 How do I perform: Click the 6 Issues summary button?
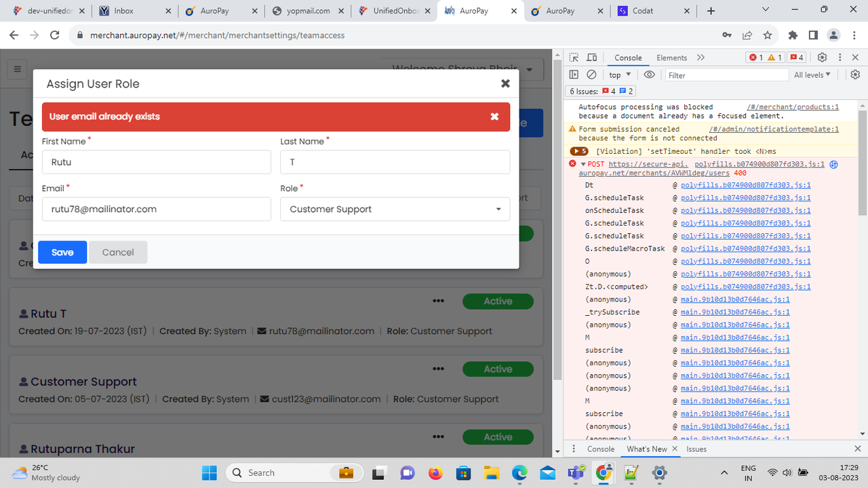click(601, 91)
